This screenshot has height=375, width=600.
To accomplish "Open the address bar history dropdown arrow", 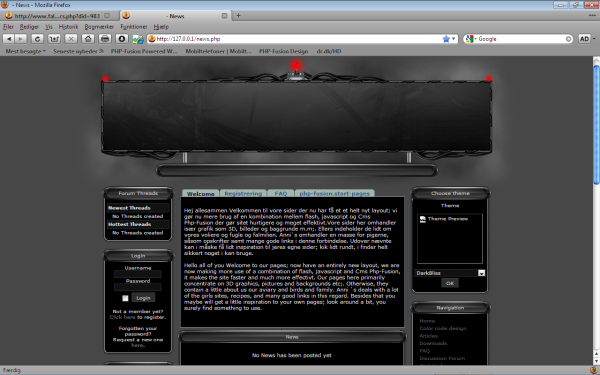I will [454, 39].
